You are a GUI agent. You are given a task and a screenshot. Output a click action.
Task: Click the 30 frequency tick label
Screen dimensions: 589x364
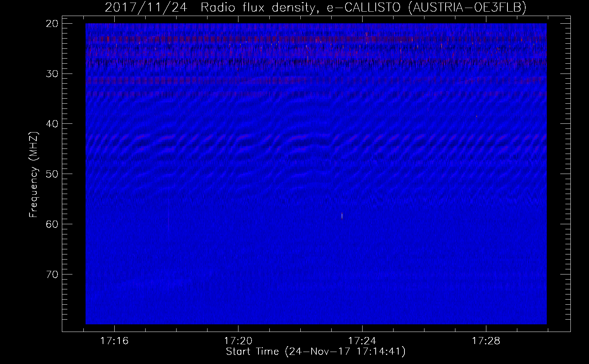(52, 74)
